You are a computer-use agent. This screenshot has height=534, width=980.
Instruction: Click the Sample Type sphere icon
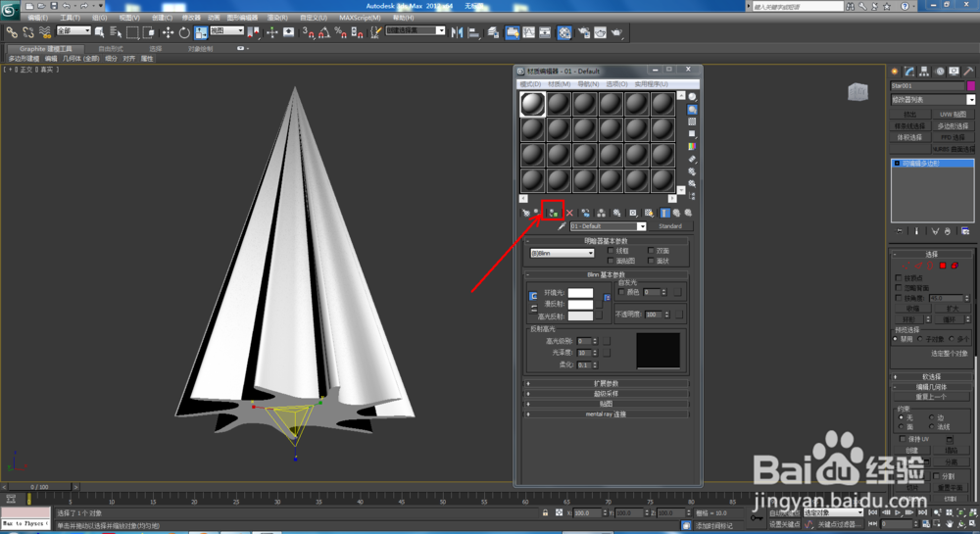click(x=692, y=97)
